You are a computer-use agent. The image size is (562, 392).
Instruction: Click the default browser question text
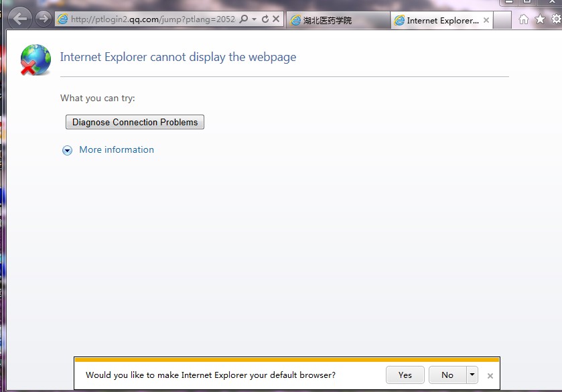click(210, 375)
